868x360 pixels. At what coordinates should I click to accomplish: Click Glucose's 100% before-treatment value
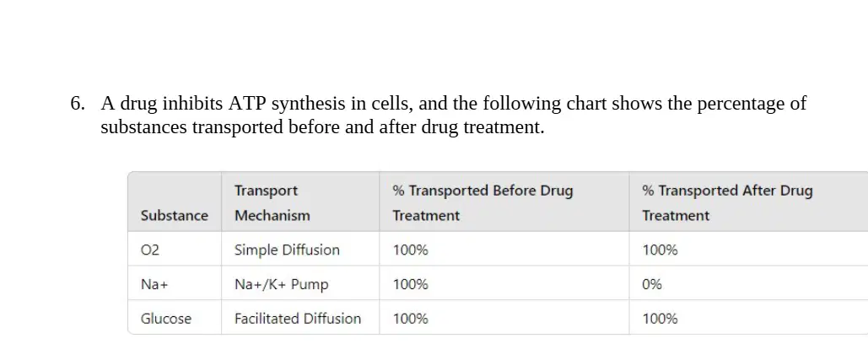tap(410, 319)
